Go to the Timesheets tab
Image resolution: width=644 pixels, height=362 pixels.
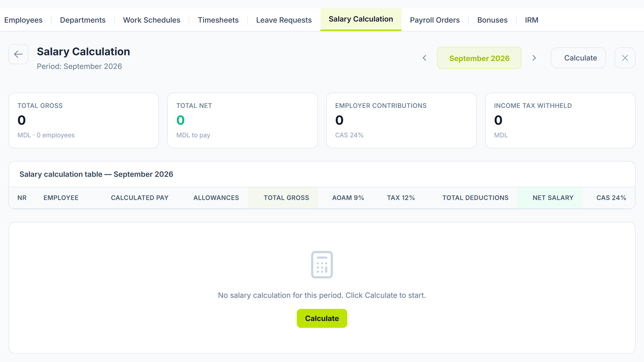click(218, 20)
